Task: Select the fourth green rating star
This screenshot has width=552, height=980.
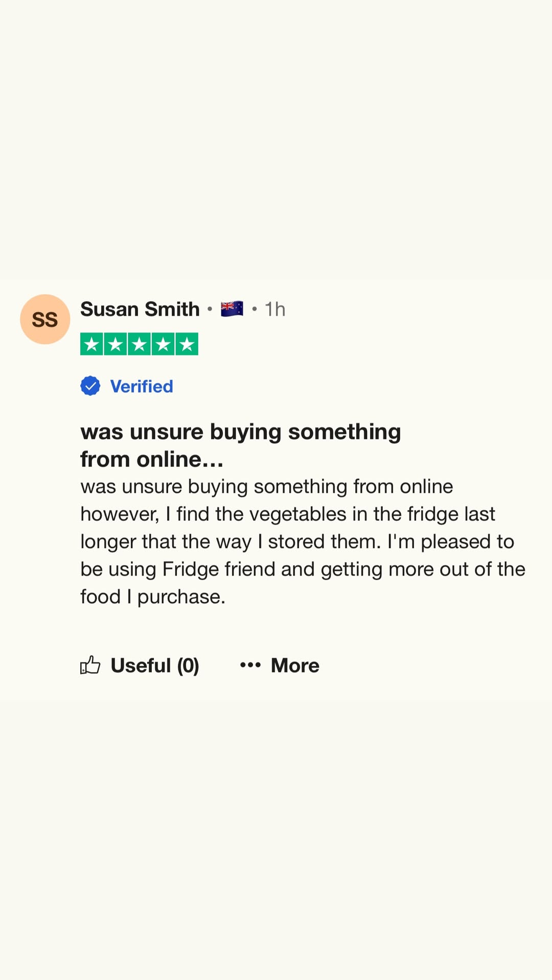Action: tap(163, 344)
